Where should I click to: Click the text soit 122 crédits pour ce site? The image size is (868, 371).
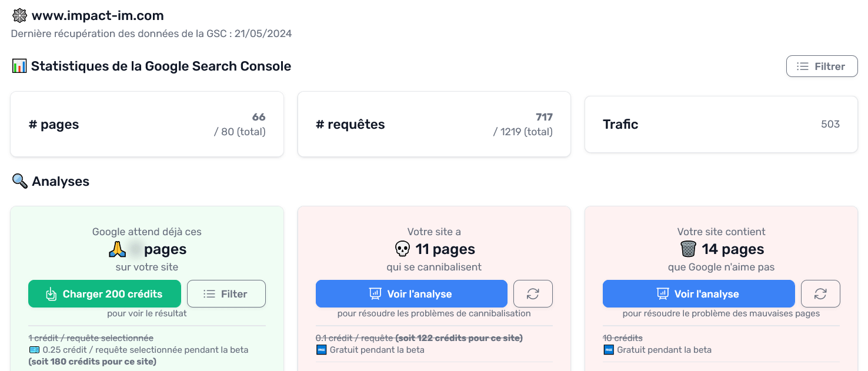point(459,338)
